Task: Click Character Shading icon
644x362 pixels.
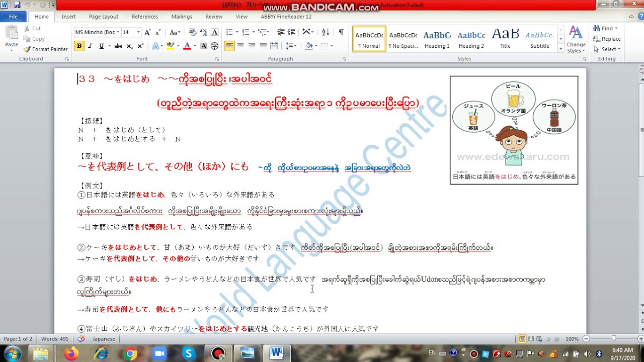Action: [204, 46]
